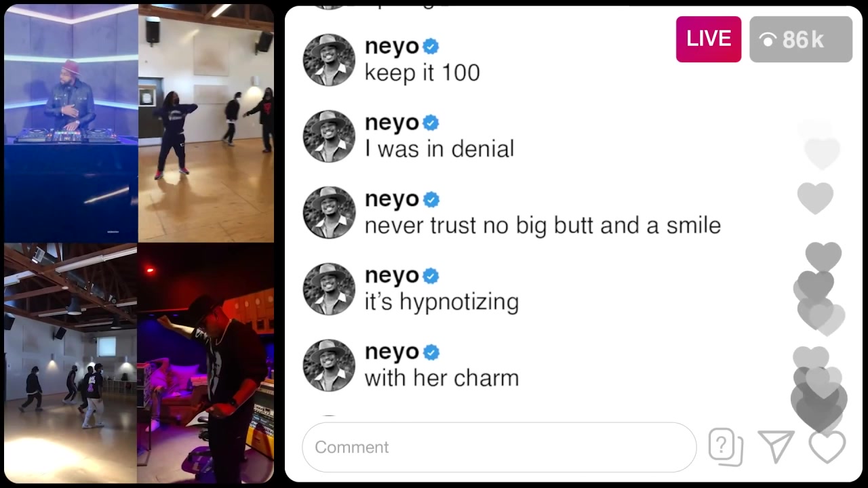868x488 pixels.
Task: Open the question mark Q&A icon
Action: (726, 447)
